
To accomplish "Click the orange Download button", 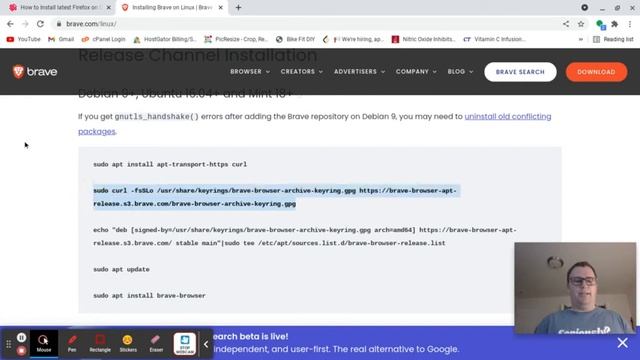I will point(596,72).
